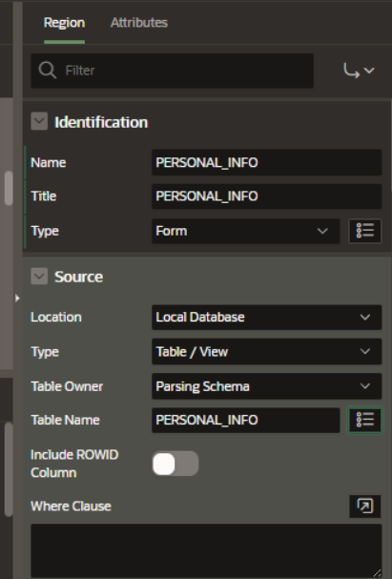The height and width of the screenshot is (579, 392).
Task: Click the Table Name label
Action: 65,421
